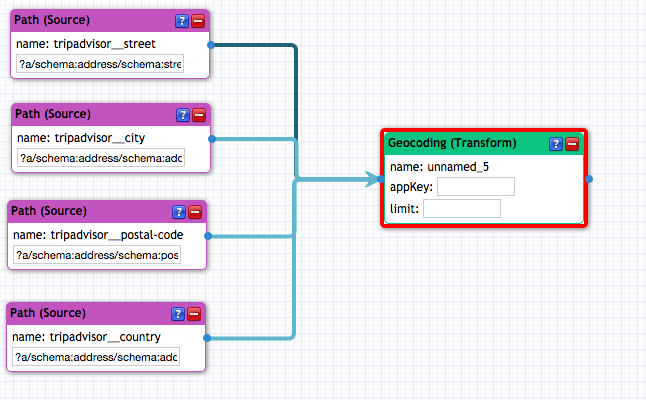Click the appKey input field
This screenshot has height=400, width=646.
point(476,187)
